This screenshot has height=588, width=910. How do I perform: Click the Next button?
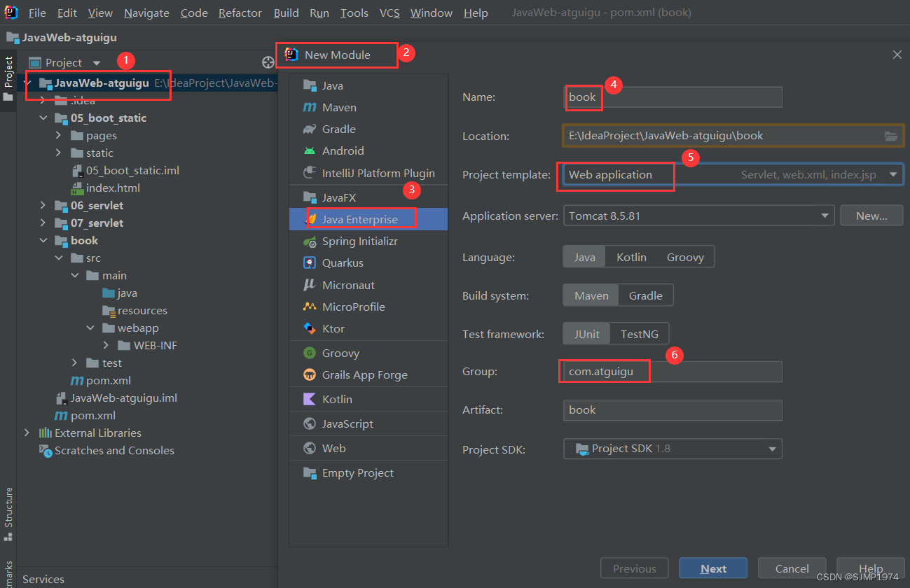coord(713,568)
